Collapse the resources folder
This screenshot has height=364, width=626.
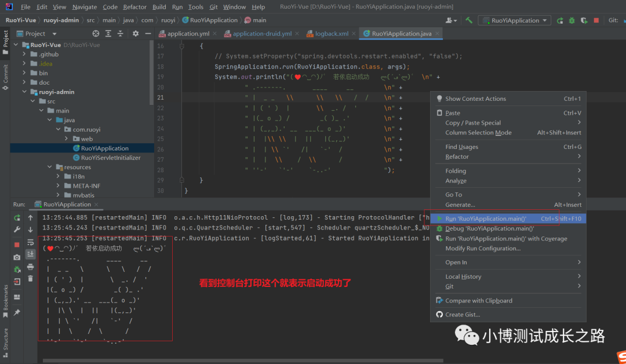tap(49, 167)
